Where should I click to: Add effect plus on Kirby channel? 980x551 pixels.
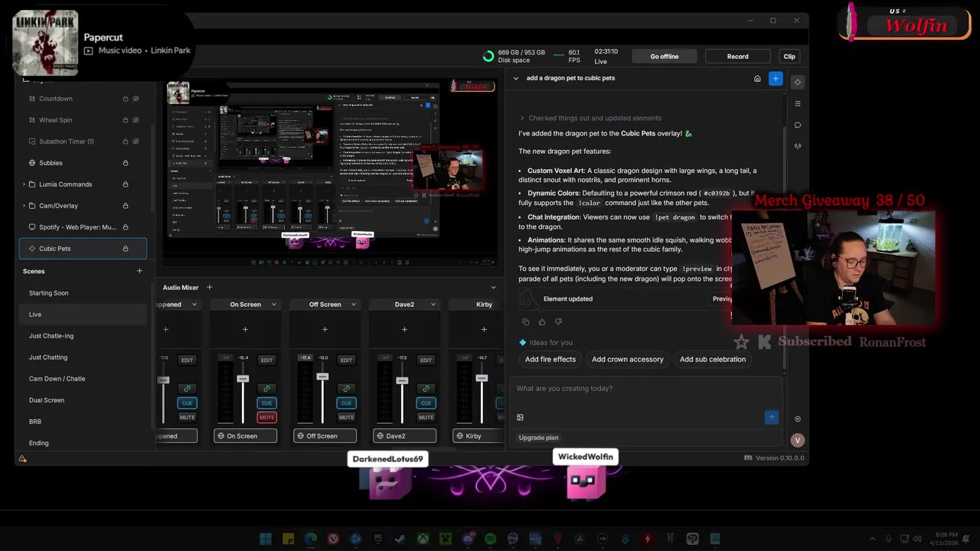tap(484, 330)
